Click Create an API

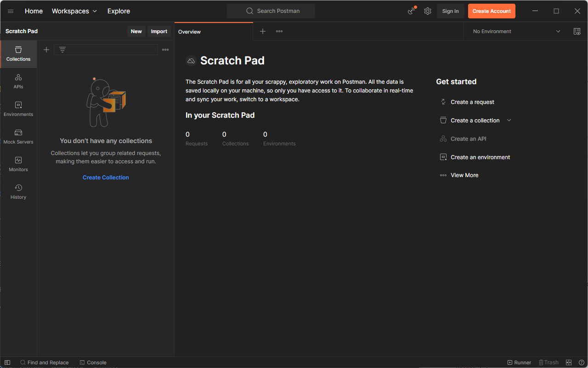pyautogui.click(x=468, y=139)
